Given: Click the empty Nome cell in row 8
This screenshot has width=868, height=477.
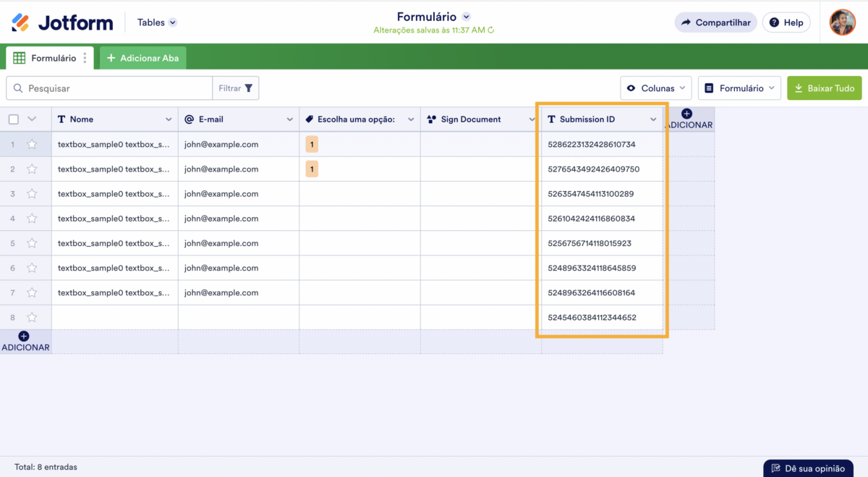Looking at the screenshot, I should 114,317.
